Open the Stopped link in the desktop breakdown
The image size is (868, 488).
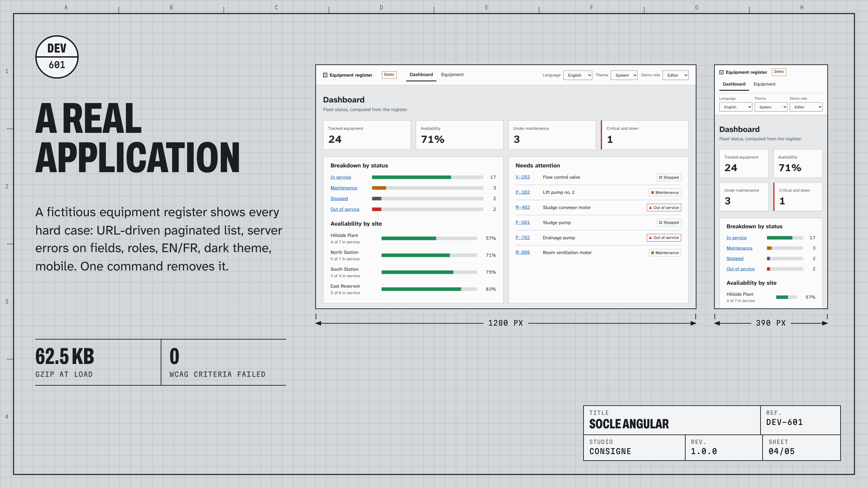pyautogui.click(x=339, y=199)
